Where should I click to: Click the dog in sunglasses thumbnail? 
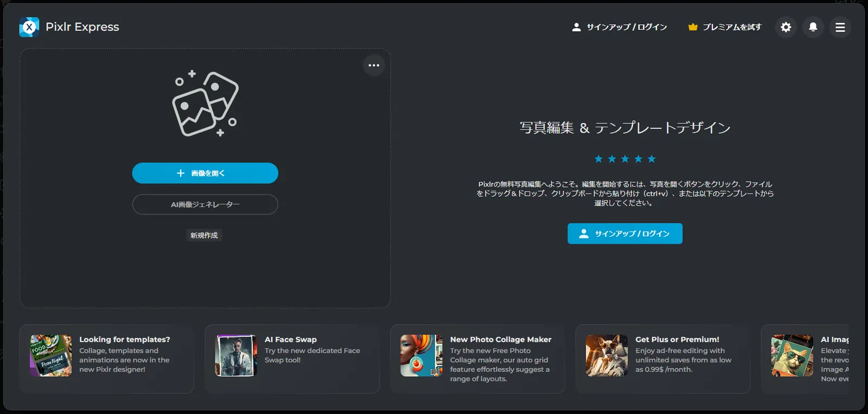pyautogui.click(x=607, y=355)
